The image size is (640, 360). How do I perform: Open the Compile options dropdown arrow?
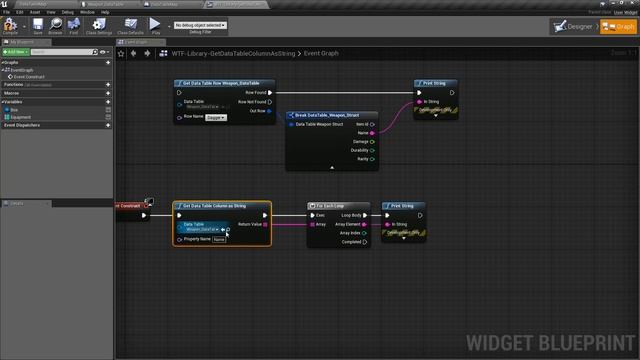pos(24,27)
